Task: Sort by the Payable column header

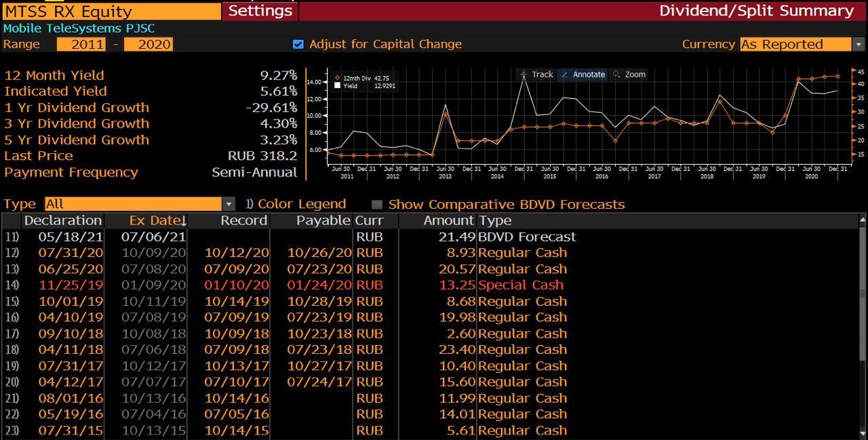Action: pyautogui.click(x=323, y=220)
